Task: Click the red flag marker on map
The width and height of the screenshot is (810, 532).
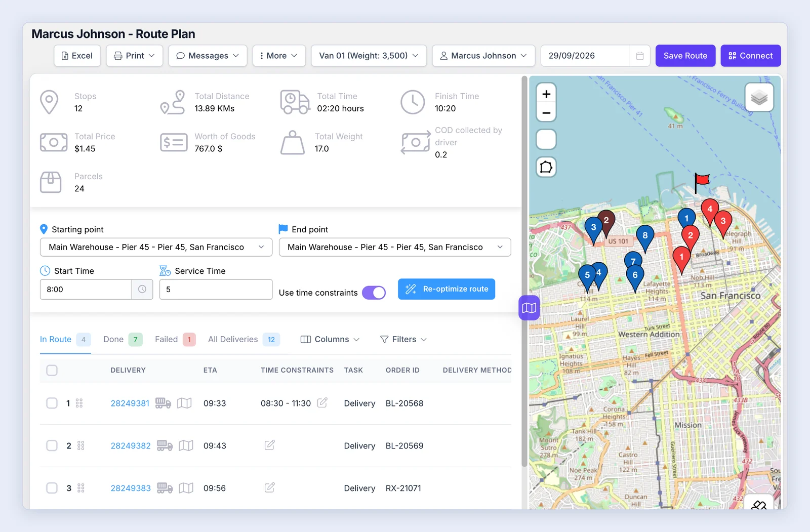Action: click(x=701, y=182)
